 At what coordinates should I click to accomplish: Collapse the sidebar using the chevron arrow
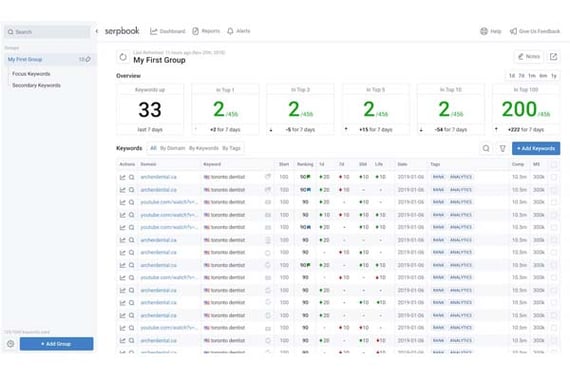[x=97, y=31]
